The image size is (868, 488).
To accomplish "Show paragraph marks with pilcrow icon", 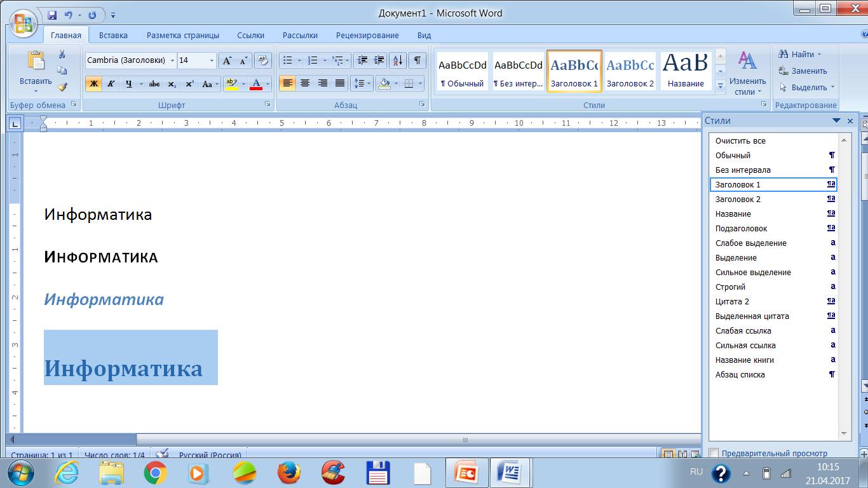I will click(x=417, y=60).
